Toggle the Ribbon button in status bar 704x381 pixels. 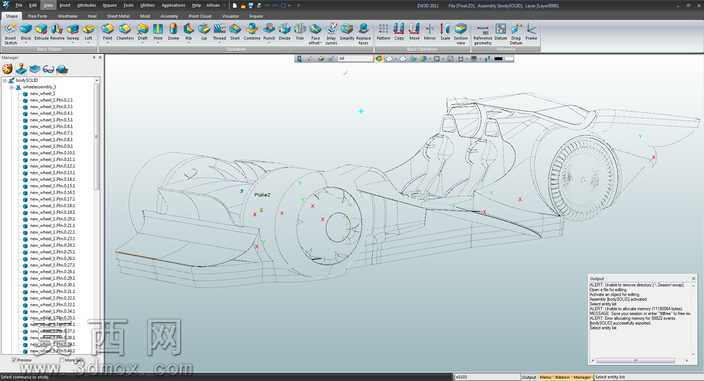562,377
